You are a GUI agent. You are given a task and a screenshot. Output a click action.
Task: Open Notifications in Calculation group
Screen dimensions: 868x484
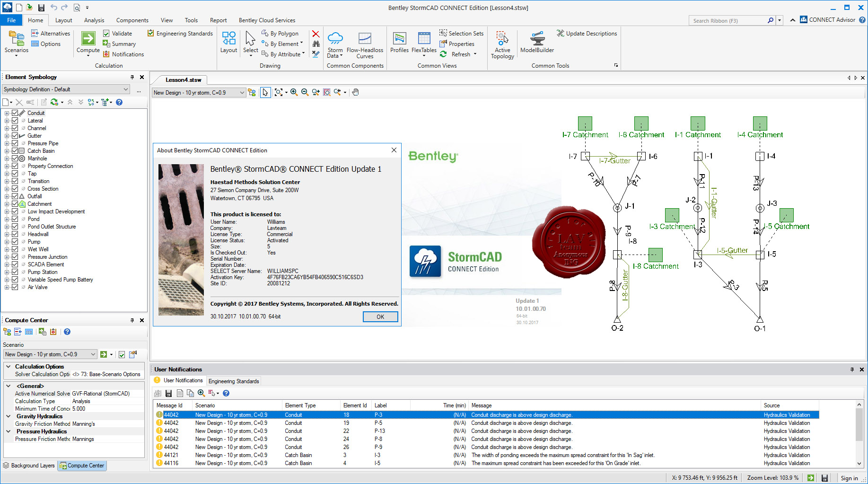[123, 54]
